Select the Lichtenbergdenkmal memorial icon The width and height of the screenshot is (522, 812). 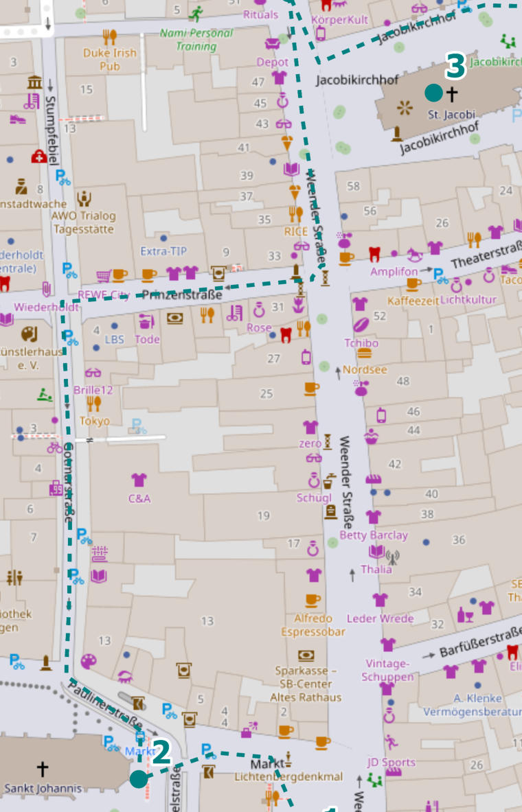(288, 760)
